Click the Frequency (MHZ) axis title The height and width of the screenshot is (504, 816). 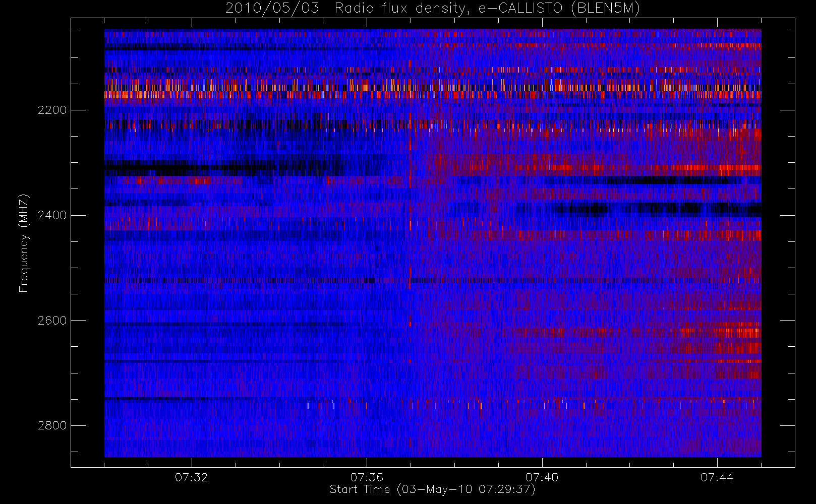point(24,243)
